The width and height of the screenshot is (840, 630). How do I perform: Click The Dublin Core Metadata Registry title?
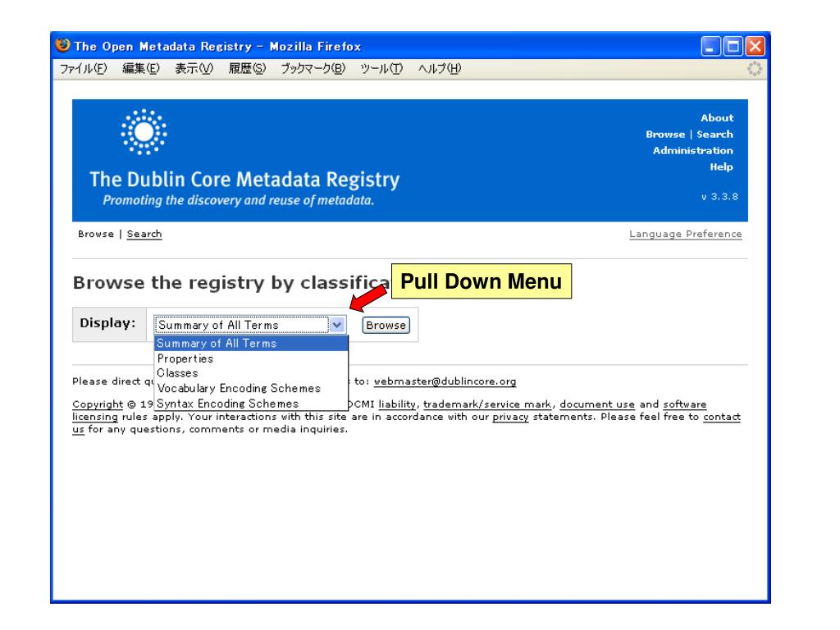click(x=244, y=180)
